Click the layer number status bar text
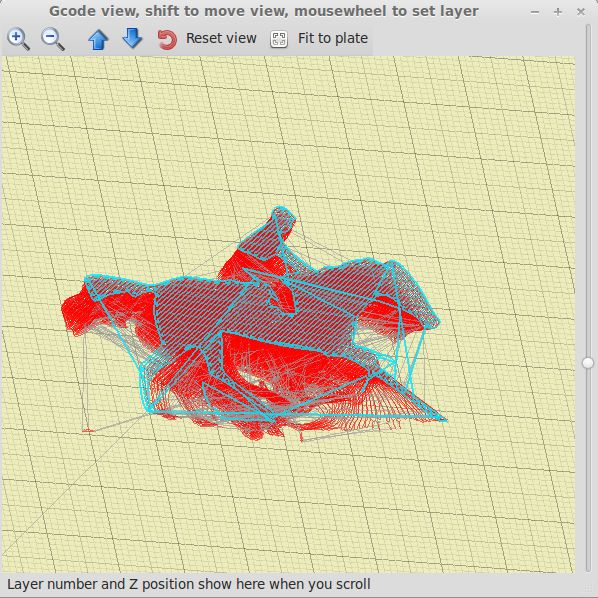This screenshot has height=598, width=598. [189, 584]
